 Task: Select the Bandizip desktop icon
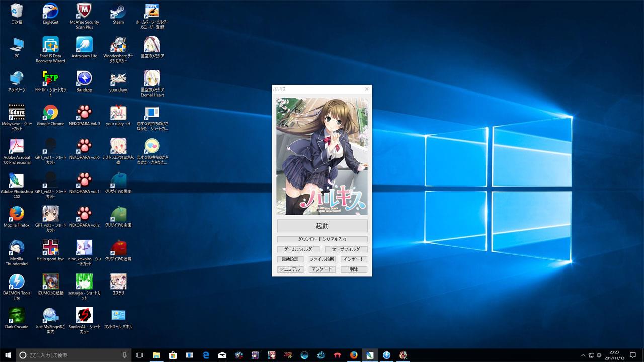pyautogui.click(x=84, y=81)
